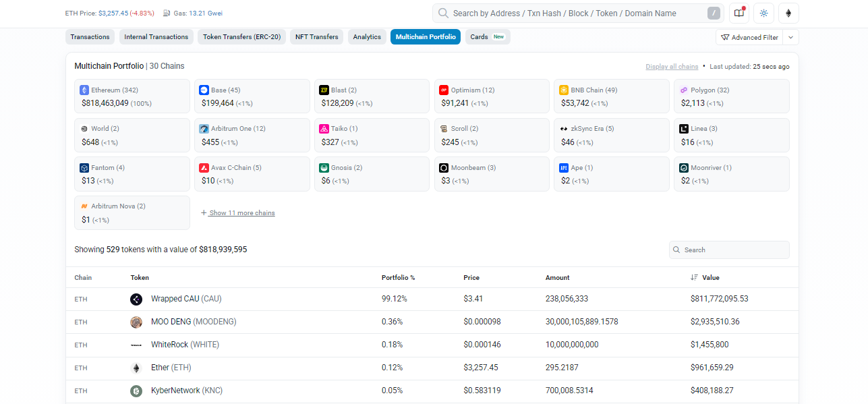The height and width of the screenshot is (404, 868).
Task: Click the Advanced Filter button
Action: (749, 38)
